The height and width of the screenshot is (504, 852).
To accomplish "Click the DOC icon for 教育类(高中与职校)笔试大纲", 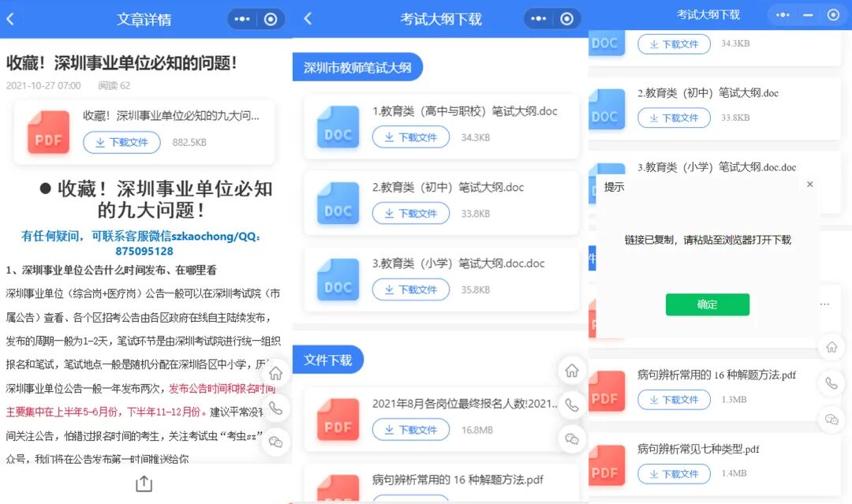I will coord(337,126).
